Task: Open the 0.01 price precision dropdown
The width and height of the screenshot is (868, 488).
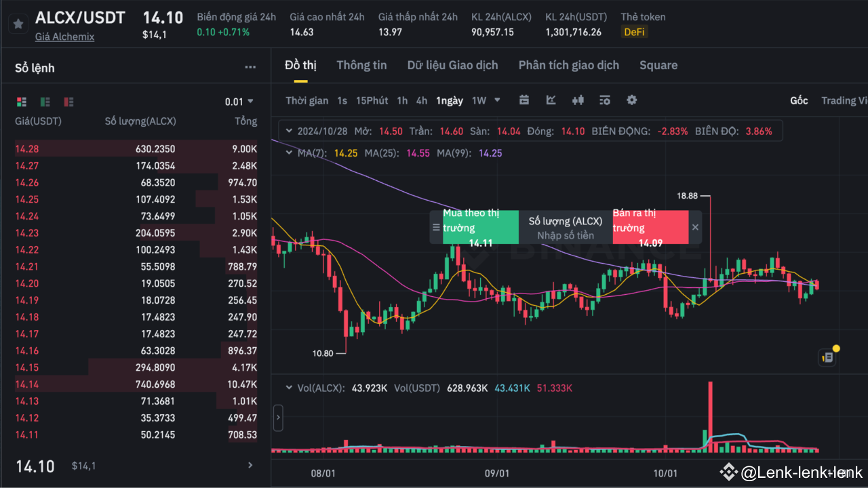Action: click(239, 101)
